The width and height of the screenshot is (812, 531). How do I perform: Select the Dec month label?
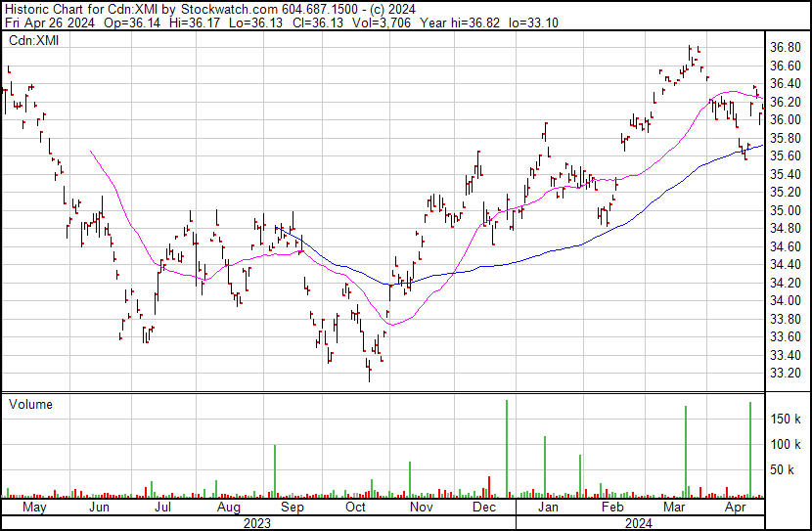(x=484, y=507)
